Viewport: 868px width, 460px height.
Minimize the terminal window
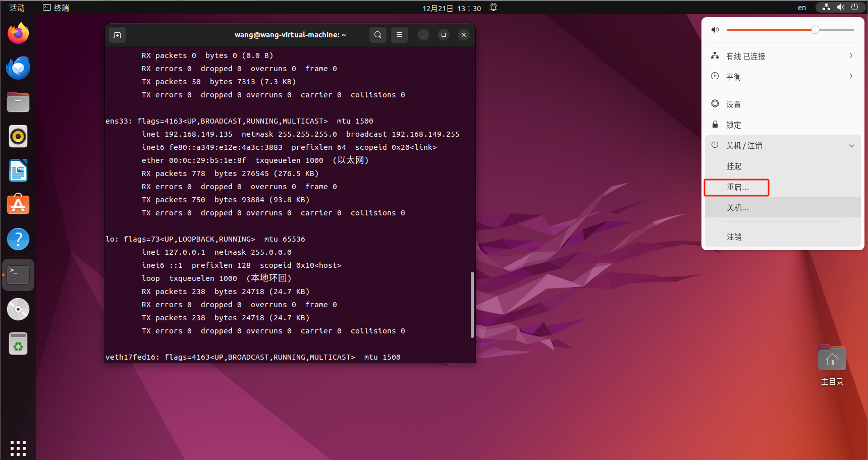tap(423, 35)
